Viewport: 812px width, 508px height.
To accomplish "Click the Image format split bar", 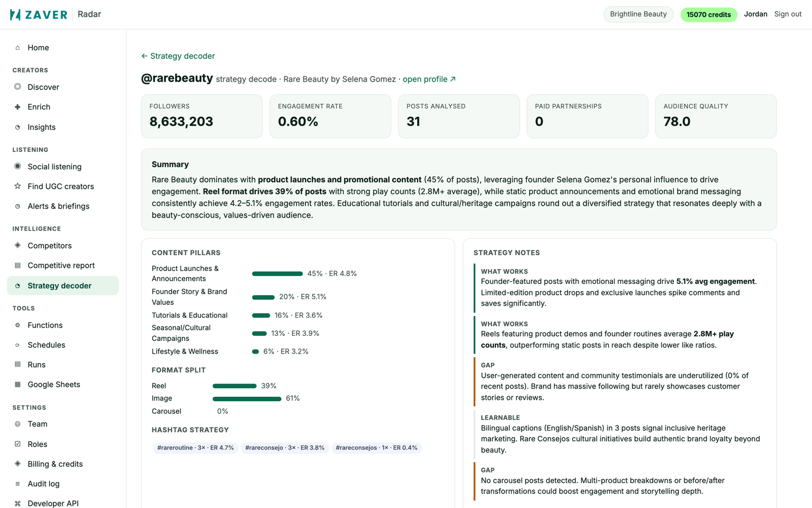I will [x=247, y=399].
